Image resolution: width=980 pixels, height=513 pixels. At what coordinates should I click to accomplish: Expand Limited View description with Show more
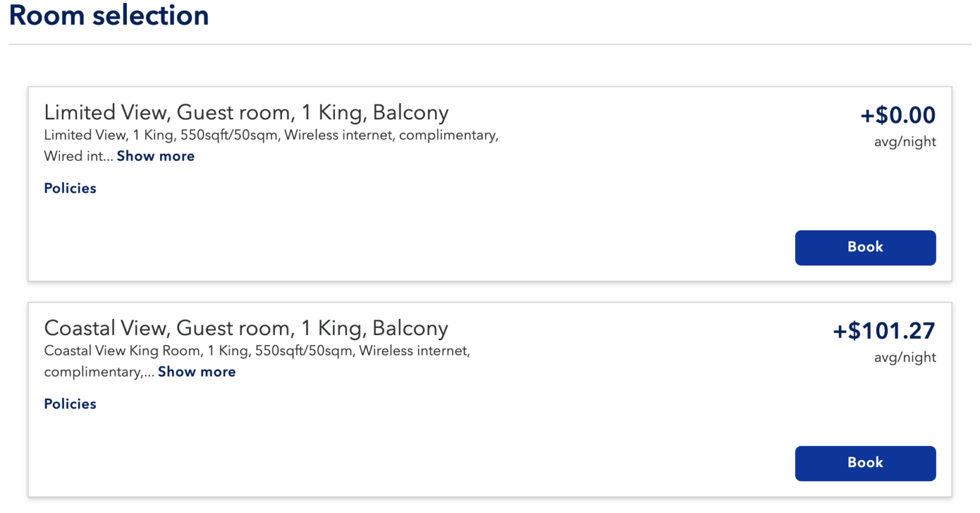tap(156, 156)
